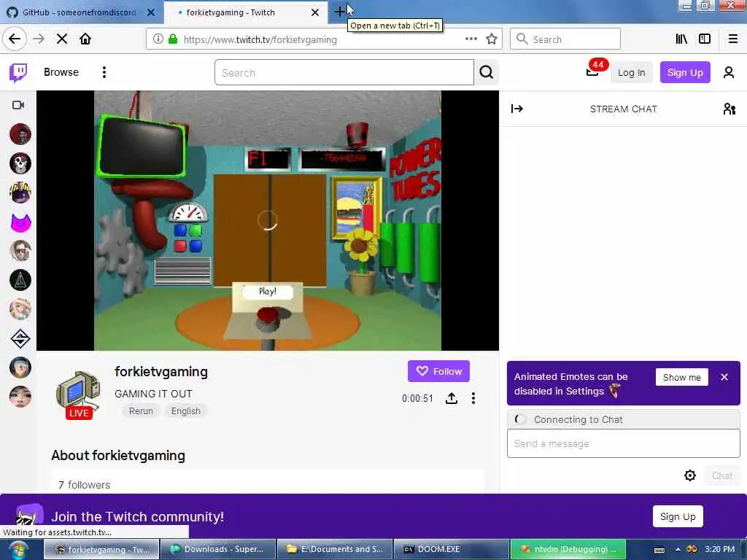Click the green padlock security icon
Image resolution: width=747 pixels, height=560 pixels.
coord(173,39)
